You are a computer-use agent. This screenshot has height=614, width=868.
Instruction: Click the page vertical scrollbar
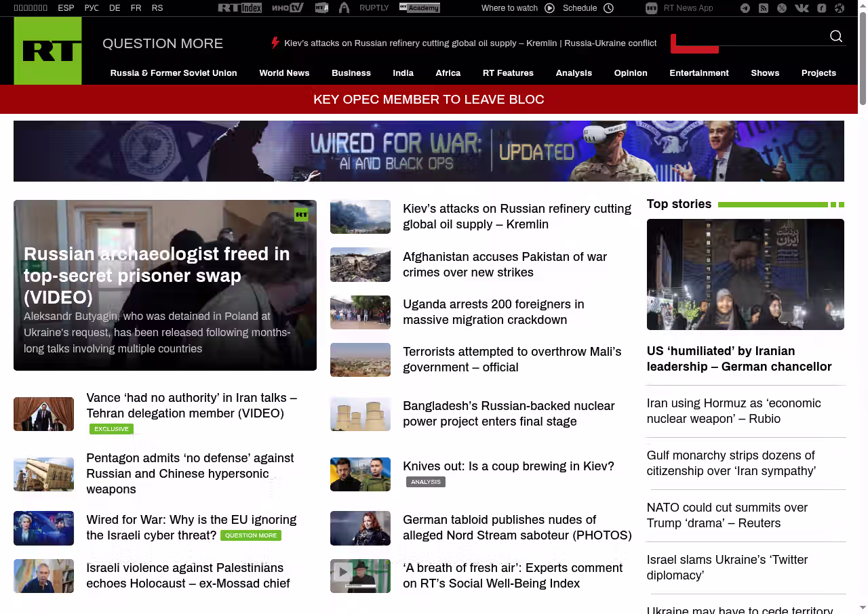pos(863,305)
